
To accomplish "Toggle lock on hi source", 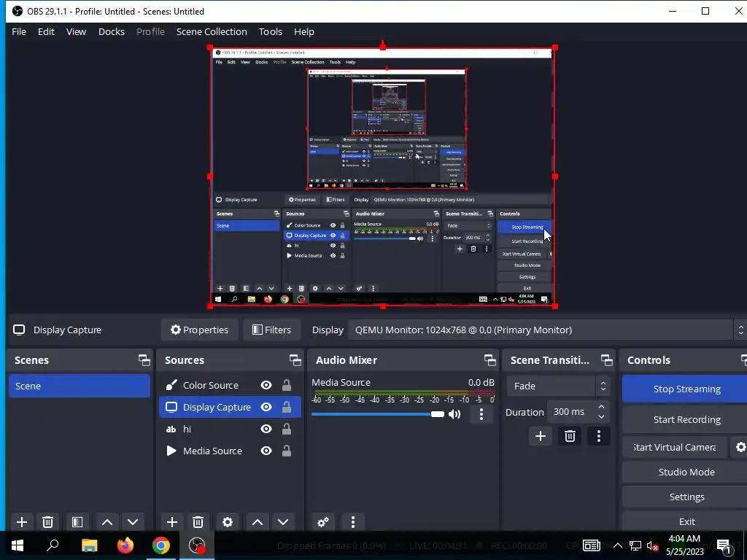I will 286,429.
